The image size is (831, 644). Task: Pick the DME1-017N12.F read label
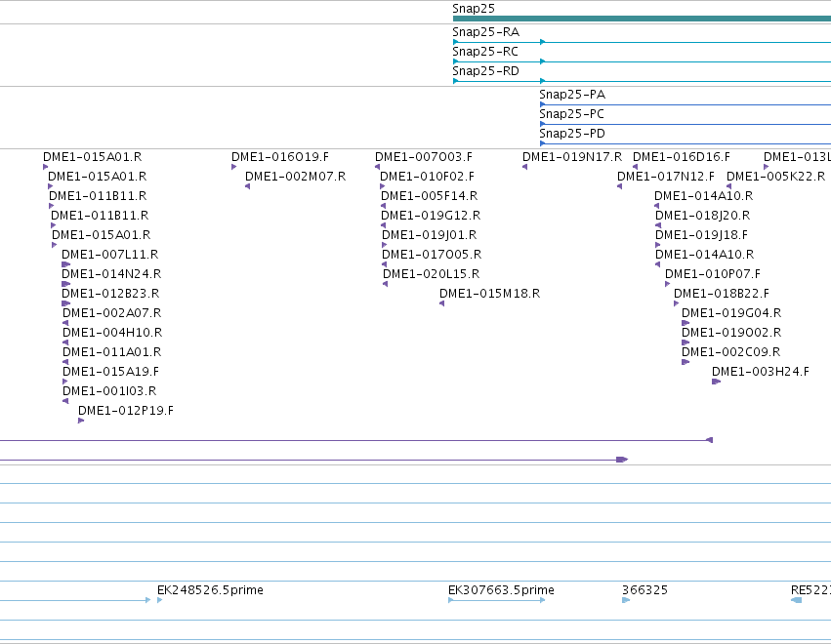pos(666,177)
